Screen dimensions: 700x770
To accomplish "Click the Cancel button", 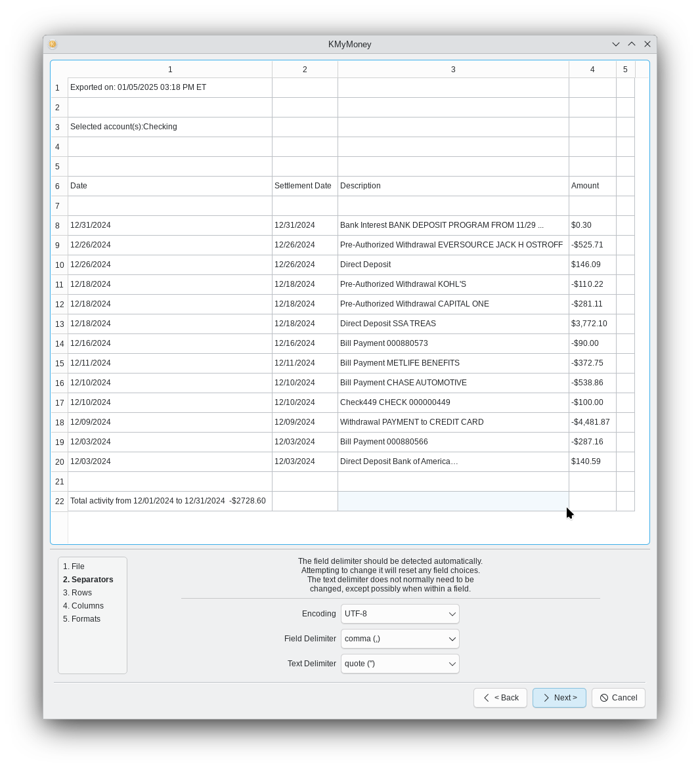I will pos(618,698).
